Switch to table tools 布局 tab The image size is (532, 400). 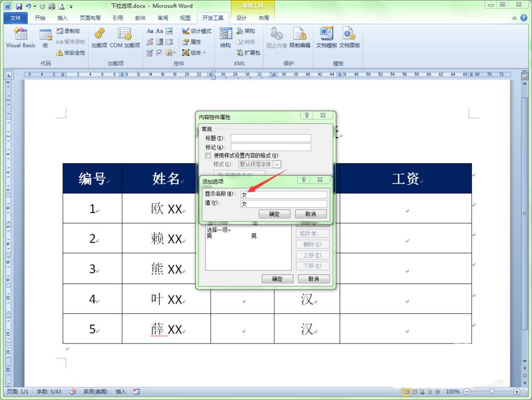(x=264, y=18)
